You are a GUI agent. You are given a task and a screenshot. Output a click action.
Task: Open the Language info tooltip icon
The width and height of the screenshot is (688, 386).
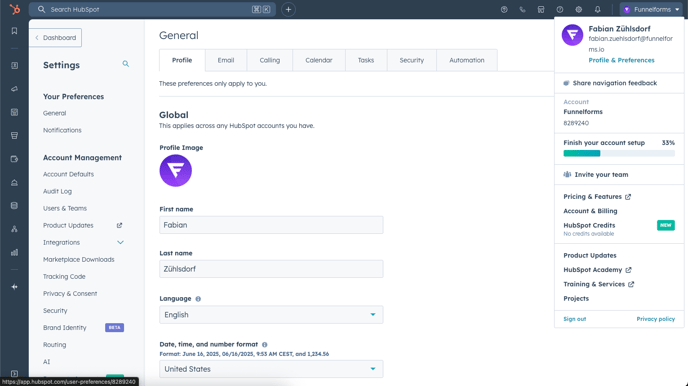click(x=198, y=299)
